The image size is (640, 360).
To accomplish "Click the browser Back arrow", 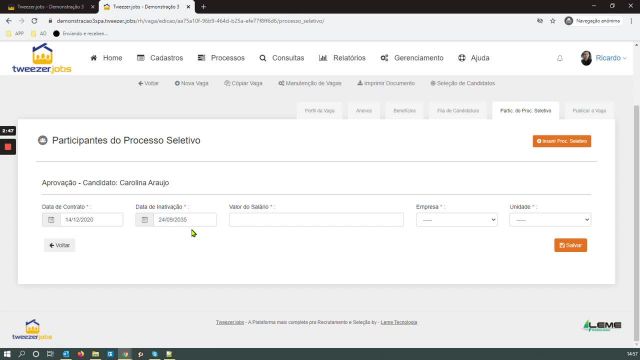I will pos(9,21).
